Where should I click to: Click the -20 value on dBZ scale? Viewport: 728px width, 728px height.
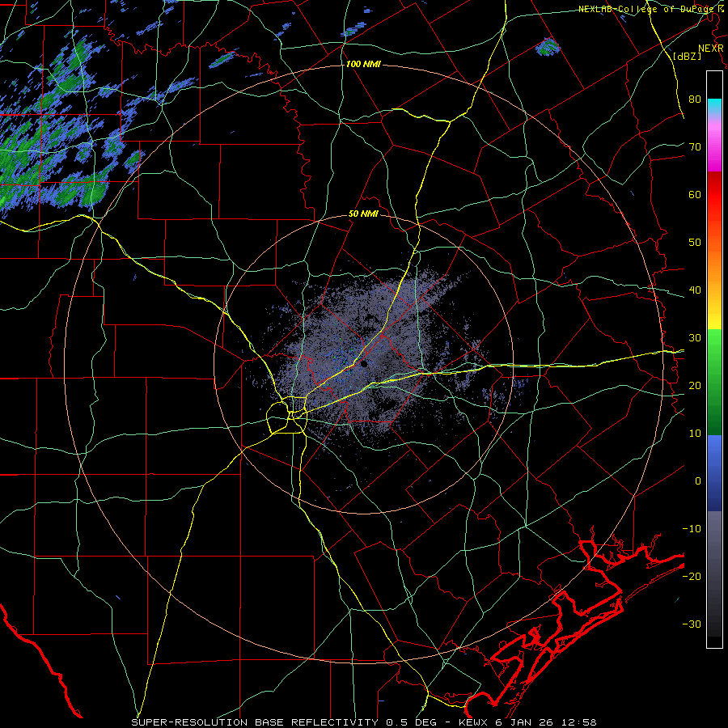(692, 577)
